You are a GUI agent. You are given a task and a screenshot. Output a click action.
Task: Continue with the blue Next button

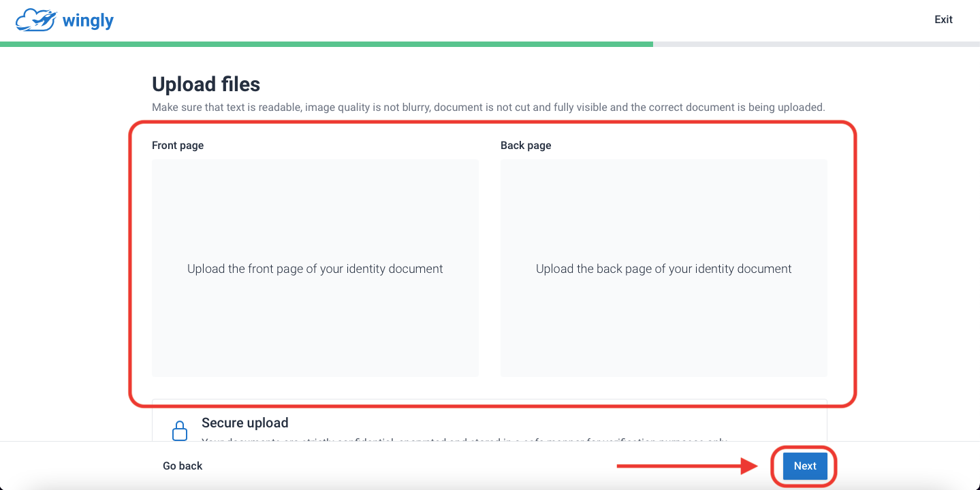point(805,466)
